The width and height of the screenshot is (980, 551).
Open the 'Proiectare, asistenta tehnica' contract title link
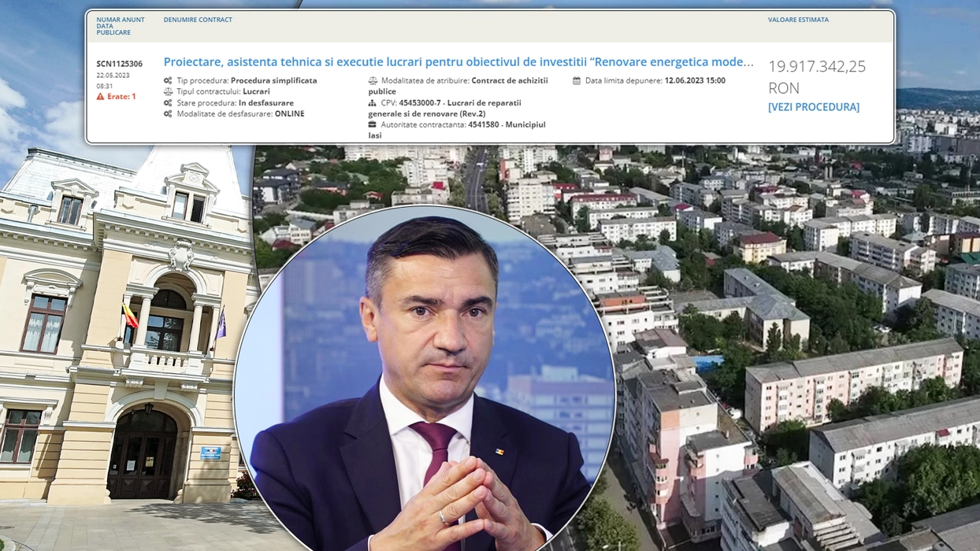pos(458,62)
